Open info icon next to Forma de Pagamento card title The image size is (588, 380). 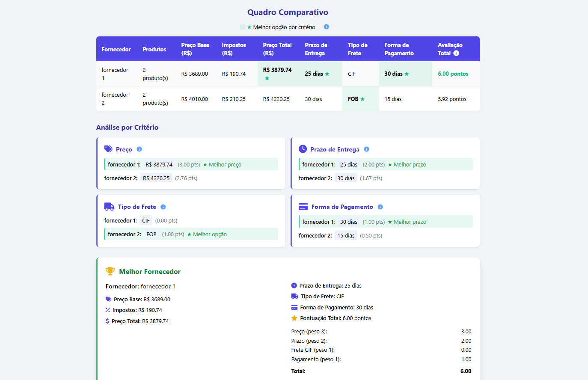click(380, 207)
